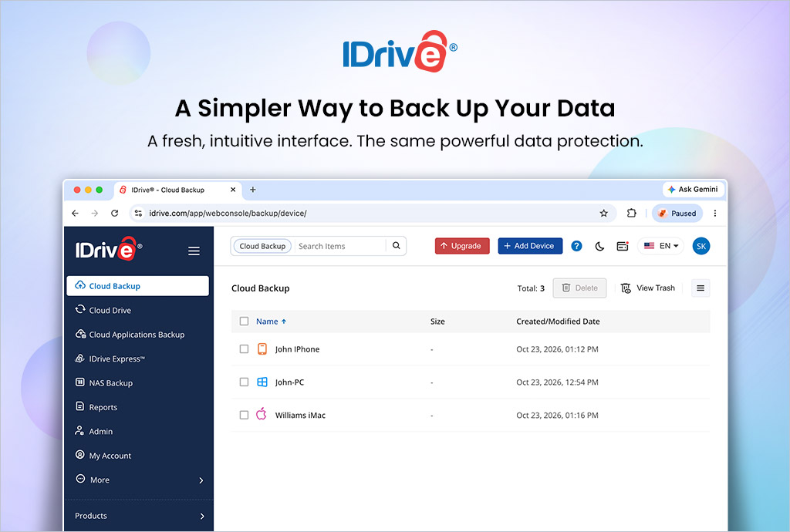Viewport: 790px width, 532px height.
Task: Select the IDrive - Cloud Backup browser tab
Action: [x=177, y=190]
